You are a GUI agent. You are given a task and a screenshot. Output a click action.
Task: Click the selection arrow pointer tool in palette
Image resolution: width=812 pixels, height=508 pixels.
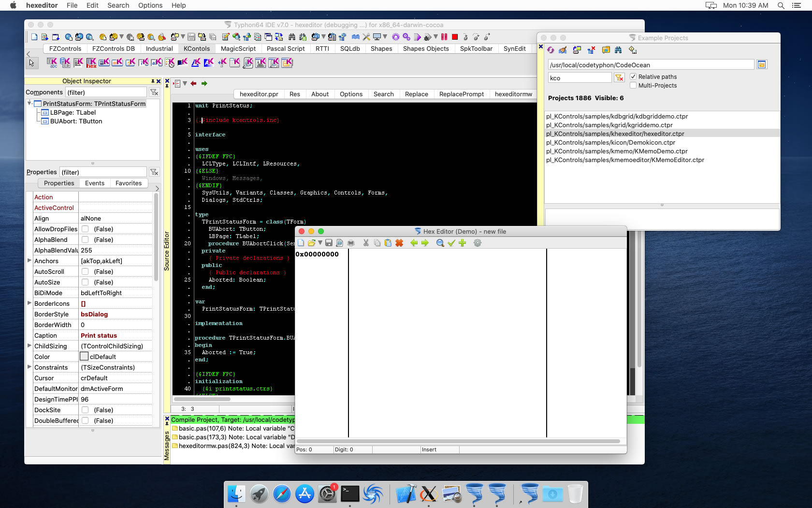31,62
